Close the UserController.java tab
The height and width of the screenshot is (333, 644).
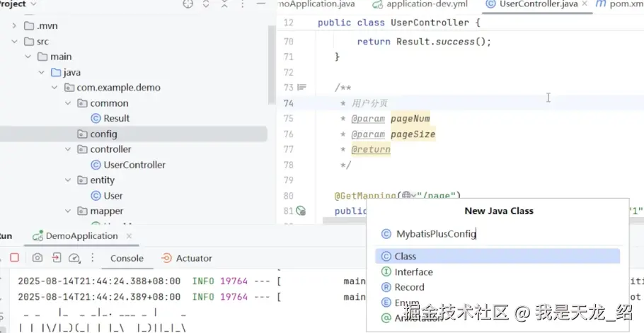coord(585,4)
